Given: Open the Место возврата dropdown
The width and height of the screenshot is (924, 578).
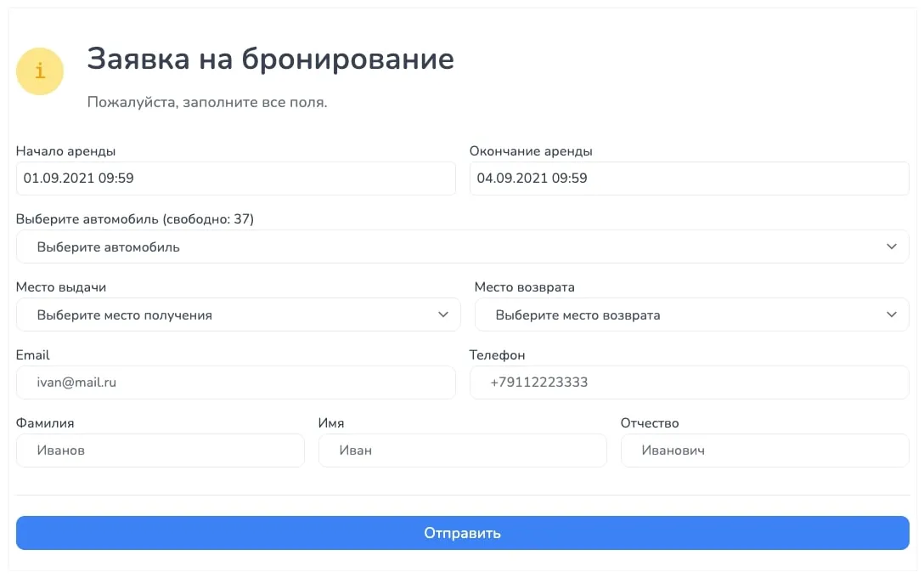Looking at the screenshot, I should (x=692, y=314).
